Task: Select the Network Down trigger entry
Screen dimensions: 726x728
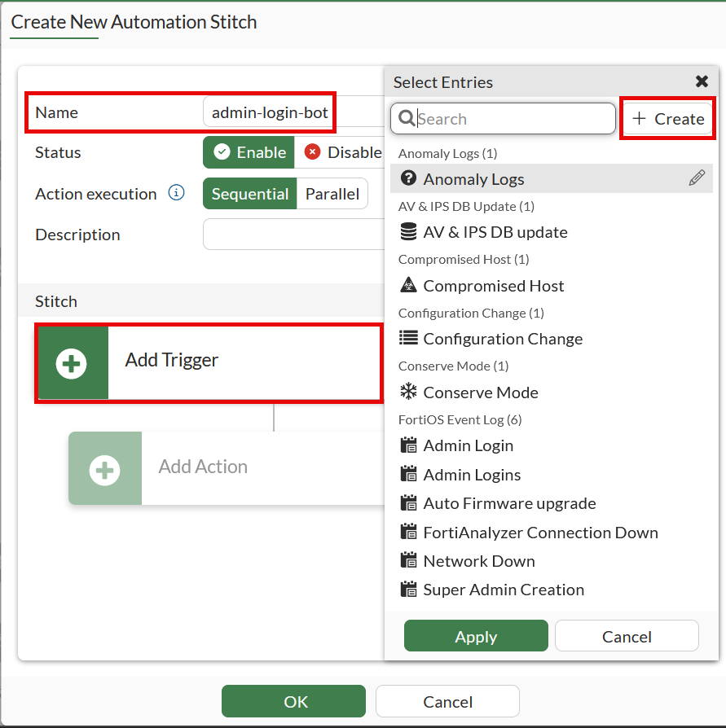Action: click(478, 561)
